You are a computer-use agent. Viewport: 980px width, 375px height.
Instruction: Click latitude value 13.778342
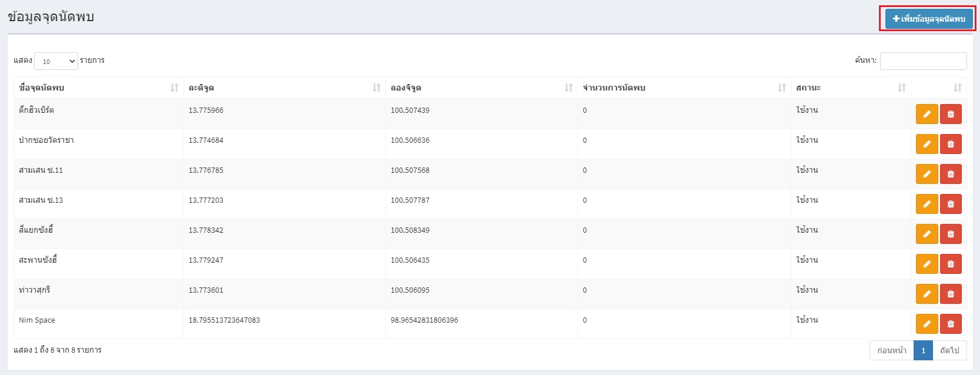206,230
